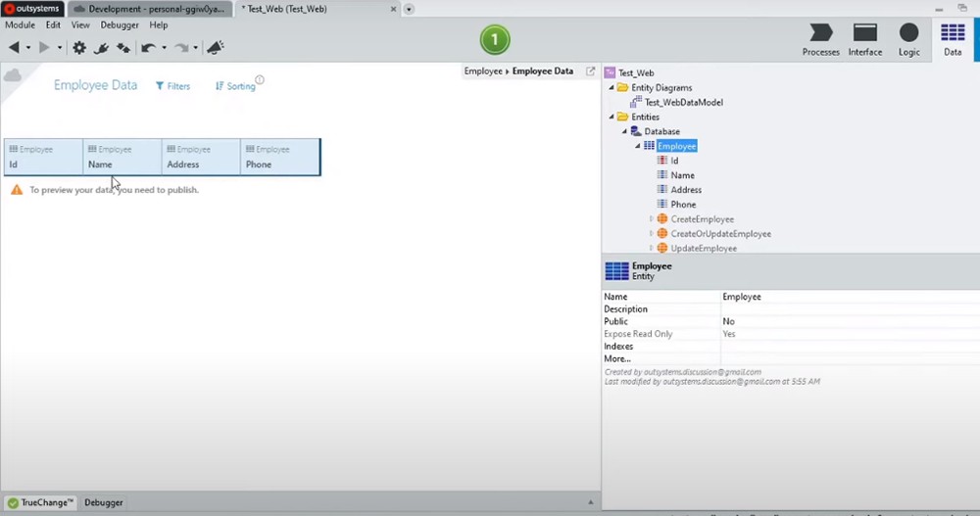Open the Debugger menu
Image resolution: width=980 pixels, height=516 pixels.
[x=120, y=24]
